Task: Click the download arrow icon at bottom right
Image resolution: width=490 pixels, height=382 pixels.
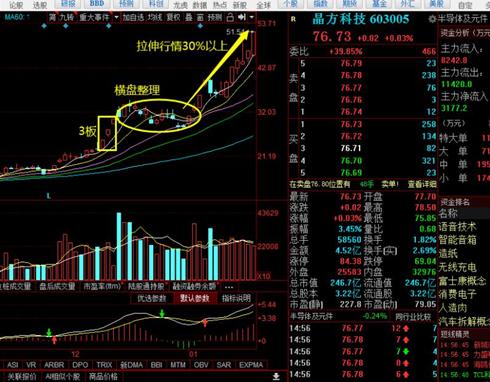Action: point(276,376)
